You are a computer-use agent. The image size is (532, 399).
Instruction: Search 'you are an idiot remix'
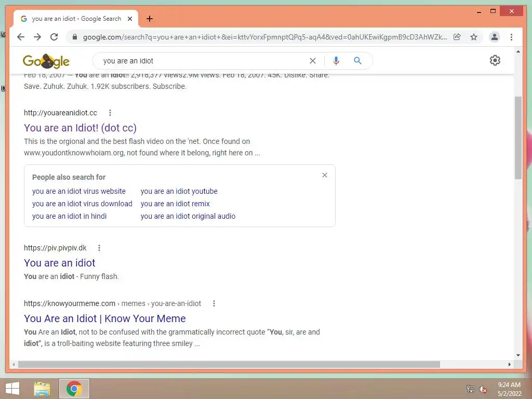point(175,204)
